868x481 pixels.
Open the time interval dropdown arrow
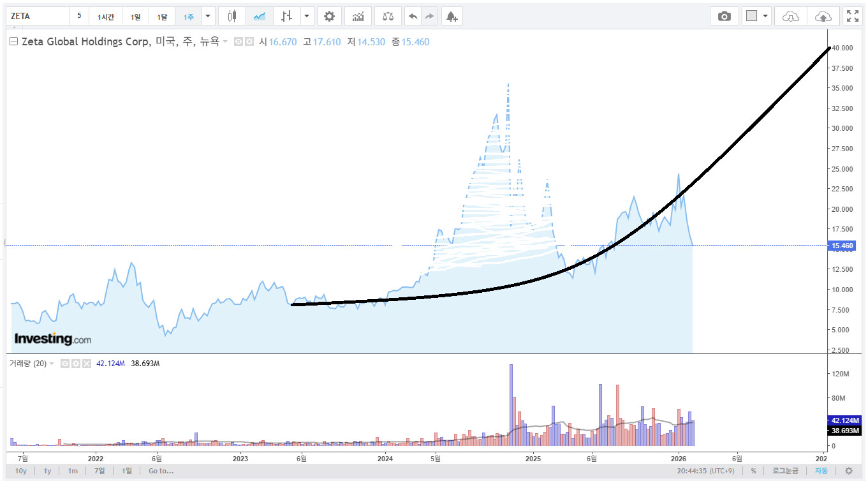207,16
